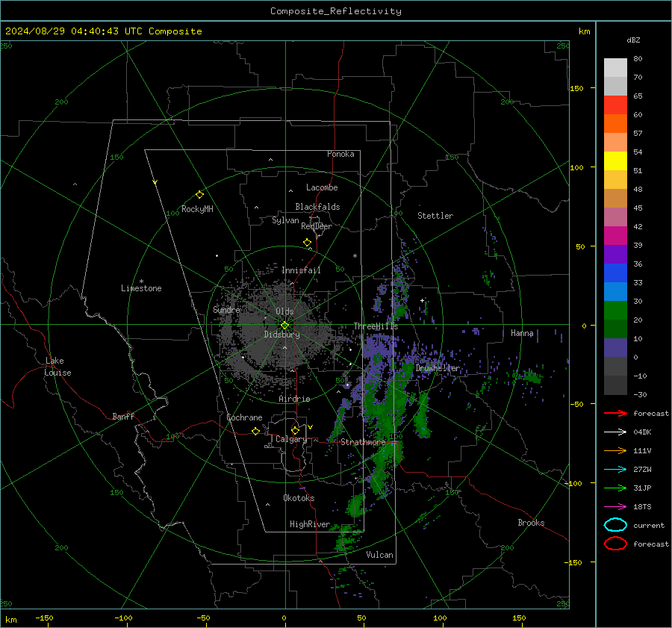Click the yellow diamond marker near RedDeer

tap(307, 243)
